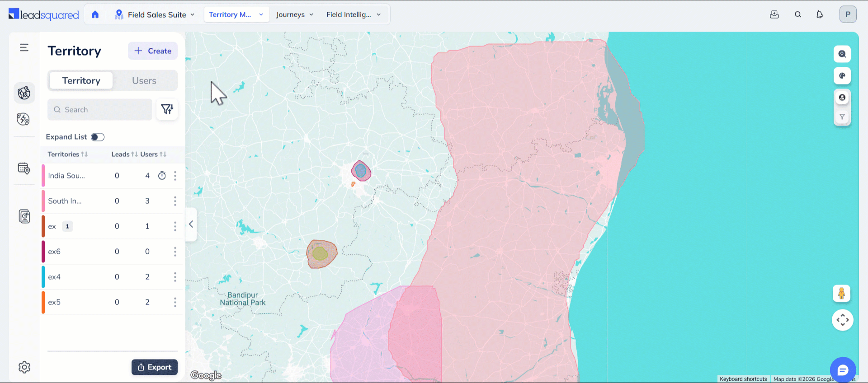This screenshot has width=868, height=383.
Task: Click the ex4 territory blue color bar
Action: coord(43,277)
